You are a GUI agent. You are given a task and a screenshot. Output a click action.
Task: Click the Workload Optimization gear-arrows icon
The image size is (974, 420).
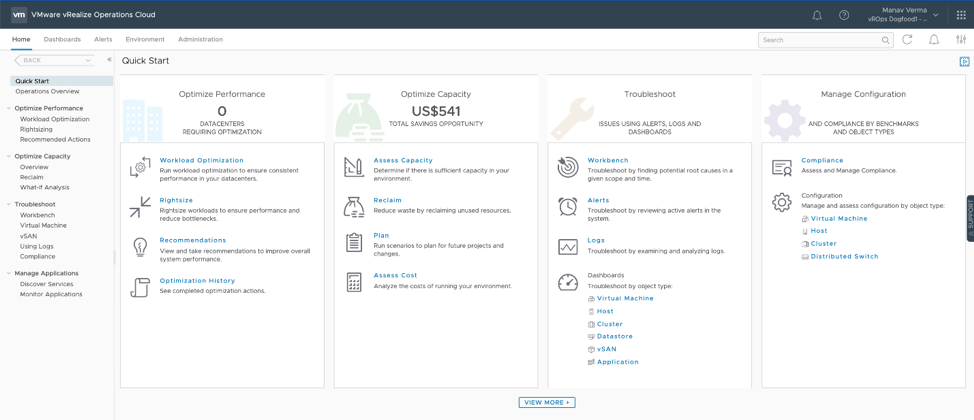coord(140,167)
